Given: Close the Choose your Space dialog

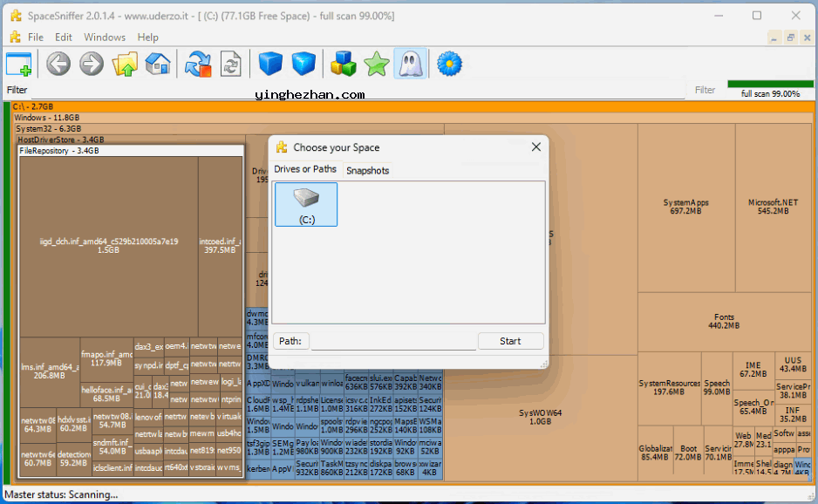Looking at the screenshot, I should [536, 147].
